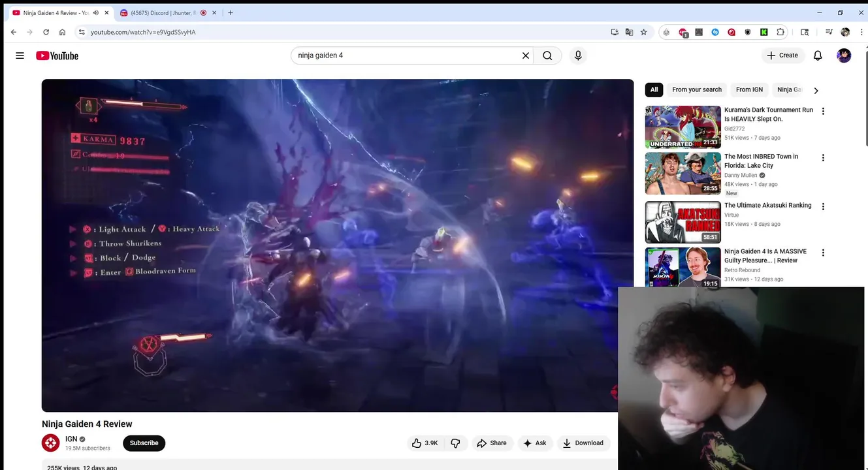868x470 pixels.
Task: Filter by From IGN chip
Action: (x=749, y=89)
